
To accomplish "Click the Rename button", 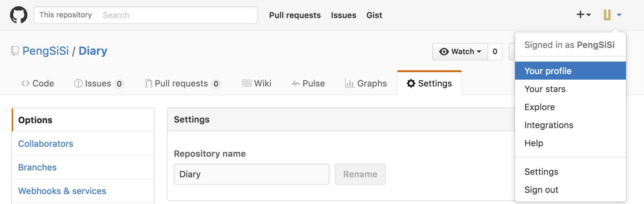I will pyautogui.click(x=360, y=174).
